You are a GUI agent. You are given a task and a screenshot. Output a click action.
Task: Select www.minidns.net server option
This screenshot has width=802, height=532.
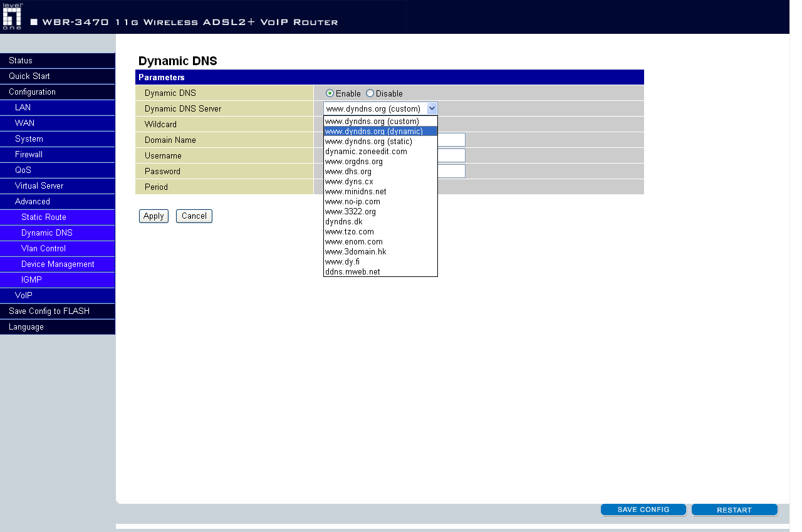coord(380,191)
